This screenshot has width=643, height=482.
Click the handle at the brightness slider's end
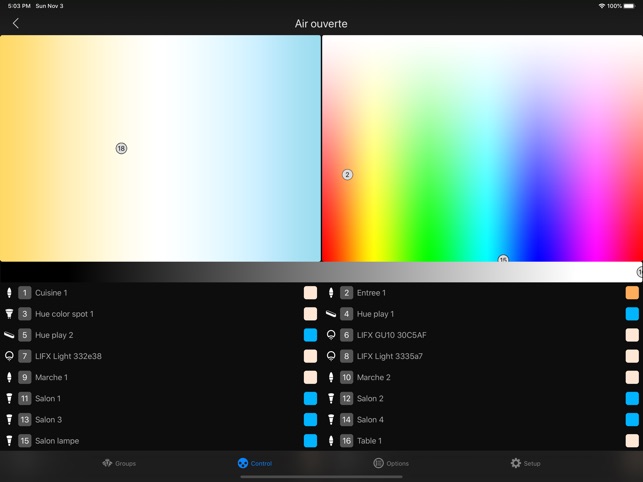click(x=639, y=272)
